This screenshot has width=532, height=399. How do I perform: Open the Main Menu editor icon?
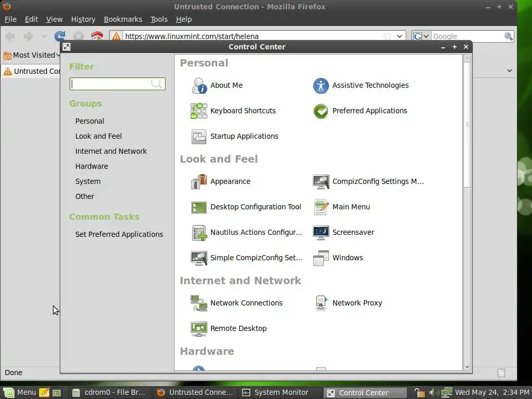[x=321, y=207]
